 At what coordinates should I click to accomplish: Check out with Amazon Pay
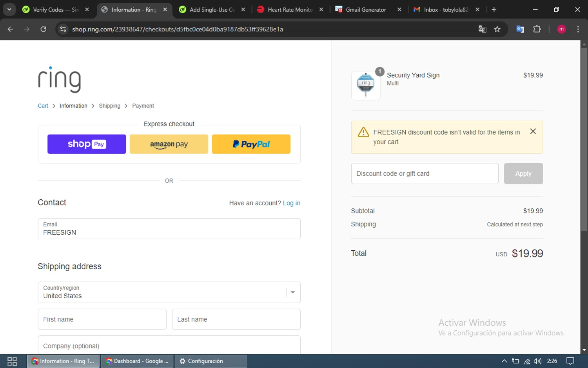pos(169,144)
